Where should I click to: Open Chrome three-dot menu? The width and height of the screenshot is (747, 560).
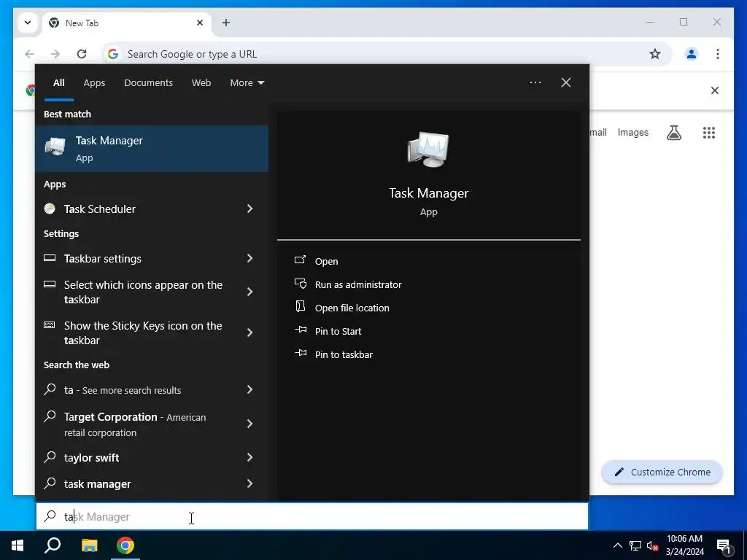tap(718, 54)
